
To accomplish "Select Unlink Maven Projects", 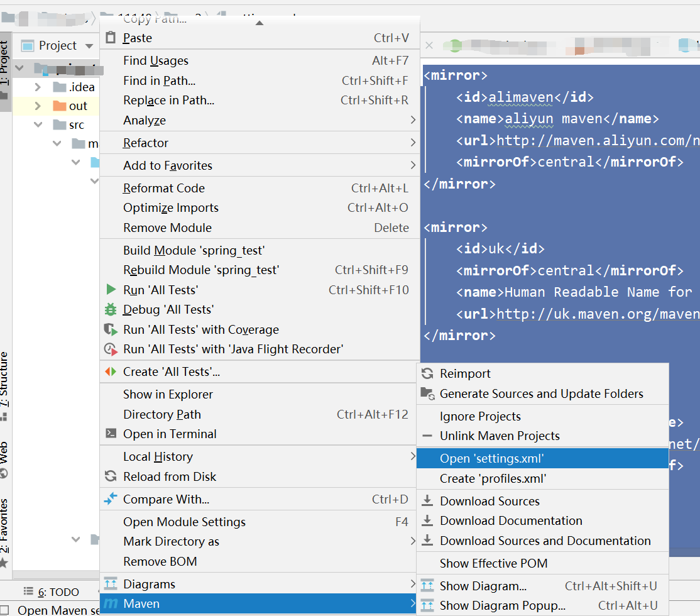I will coord(499,436).
